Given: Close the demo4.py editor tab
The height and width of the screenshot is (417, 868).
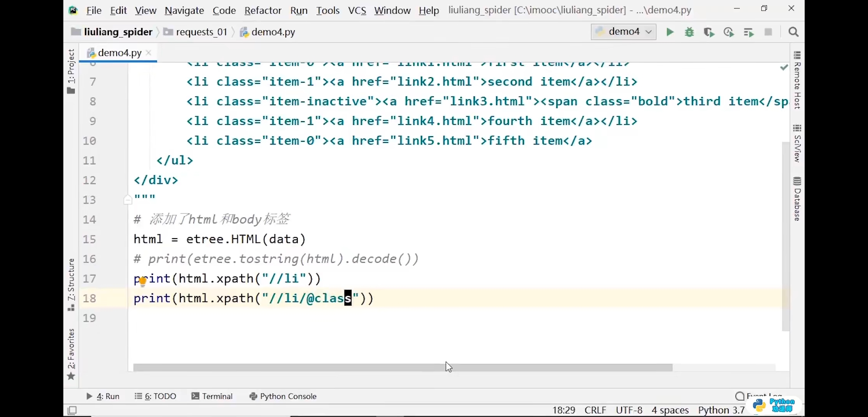Looking at the screenshot, I should [149, 53].
